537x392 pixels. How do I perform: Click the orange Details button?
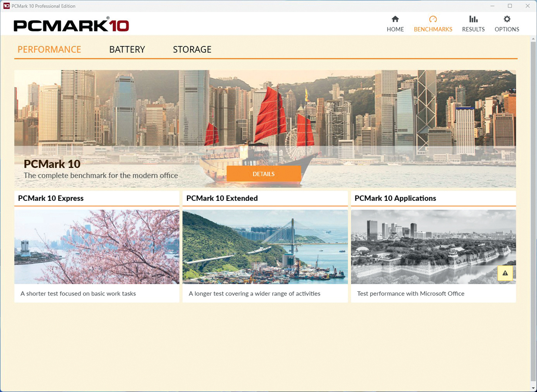pyautogui.click(x=264, y=174)
